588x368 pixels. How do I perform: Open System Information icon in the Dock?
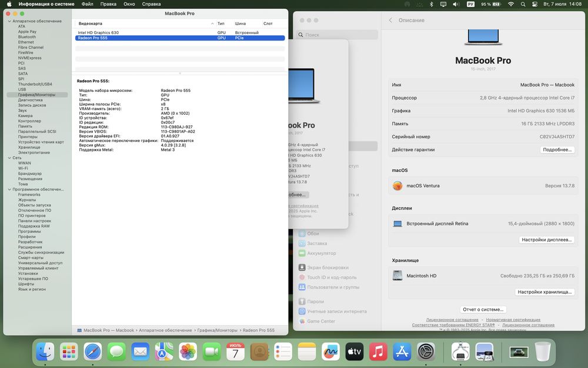[460, 352]
